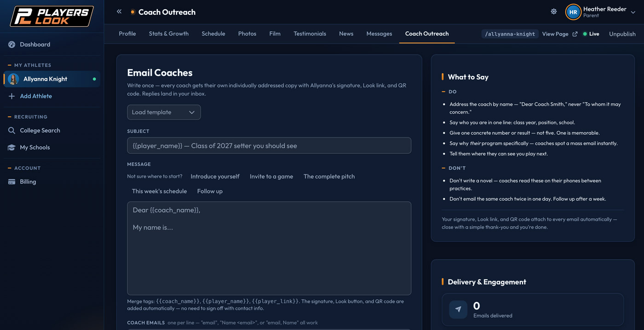The width and height of the screenshot is (644, 330).
Task: Click the paper plane Emails delivered icon
Action: pos(458,310)
